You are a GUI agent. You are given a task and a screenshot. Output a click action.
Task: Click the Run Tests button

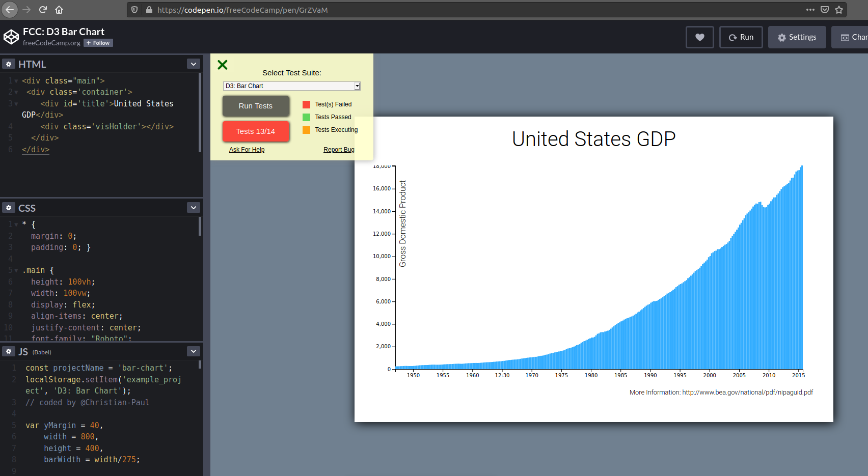[256, 106]
